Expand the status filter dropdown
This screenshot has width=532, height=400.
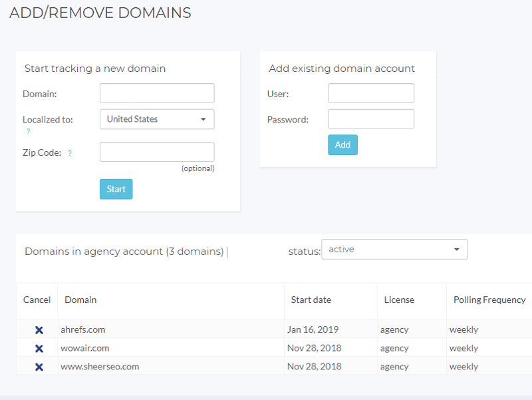(394, 250)
